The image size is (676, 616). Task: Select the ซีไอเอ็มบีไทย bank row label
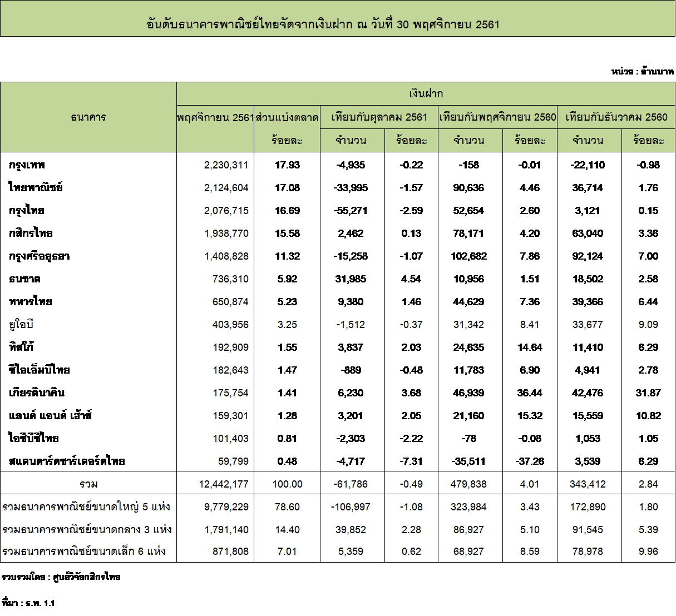click(39, 370)
